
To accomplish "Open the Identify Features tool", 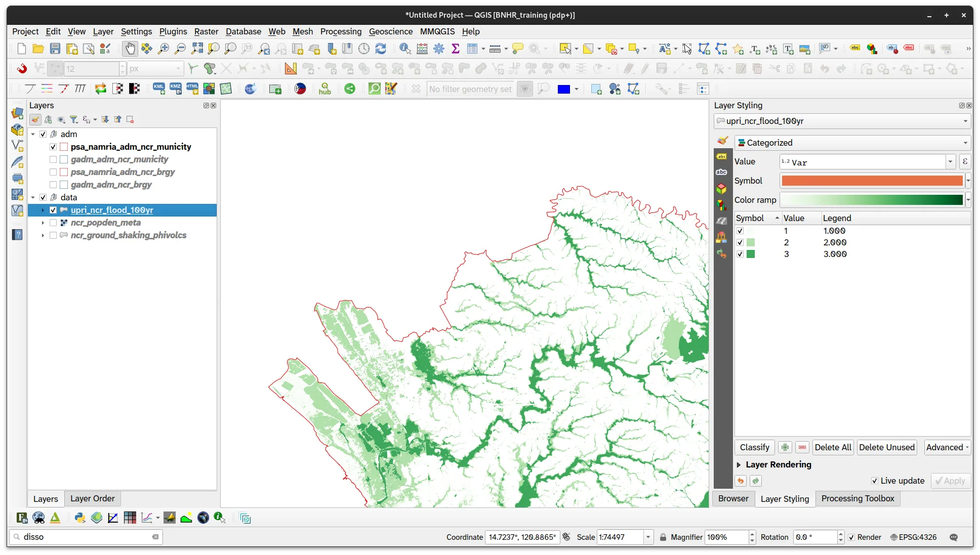I will coord(405,49).
